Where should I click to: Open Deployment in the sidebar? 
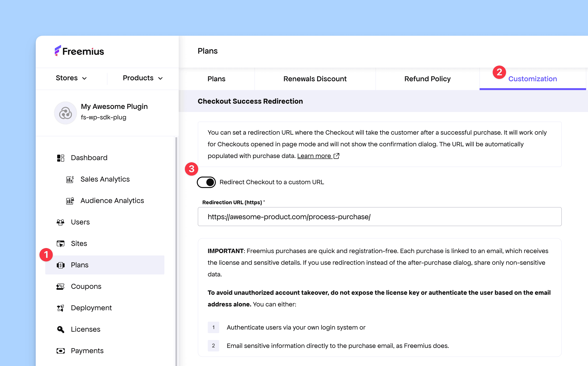coord(105,308)
